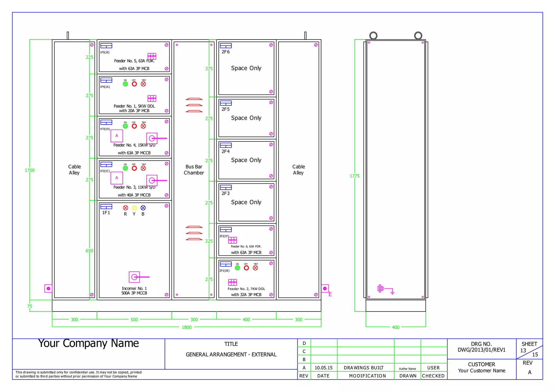Screen dimensions: 555x392
Task: Click the left lifting eye ring on the side view
Action: (373, 35)
